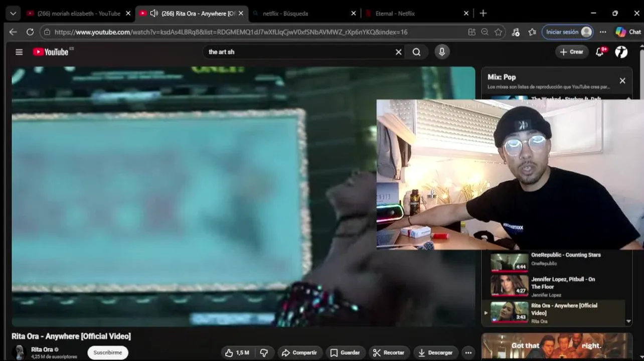The image size is (644, 361).
Task: Switch to moriah elizabeth YouTube tab
Action: [78, 14]
